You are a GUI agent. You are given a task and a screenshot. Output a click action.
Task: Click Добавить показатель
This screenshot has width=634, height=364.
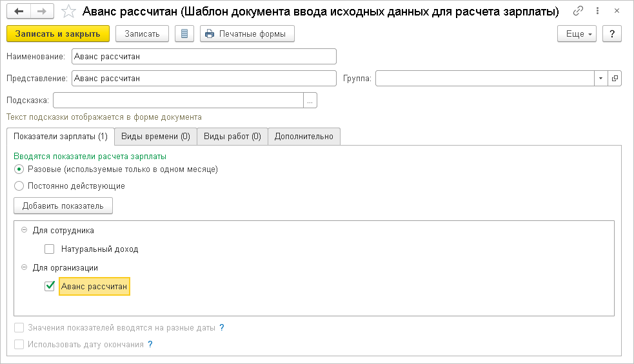63,206
